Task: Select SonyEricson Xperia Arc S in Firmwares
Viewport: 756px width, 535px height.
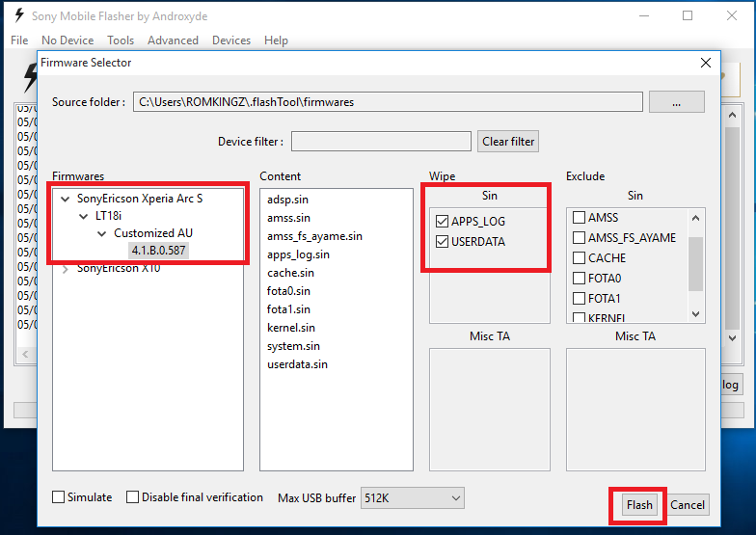Action: (x=140, y=199)
